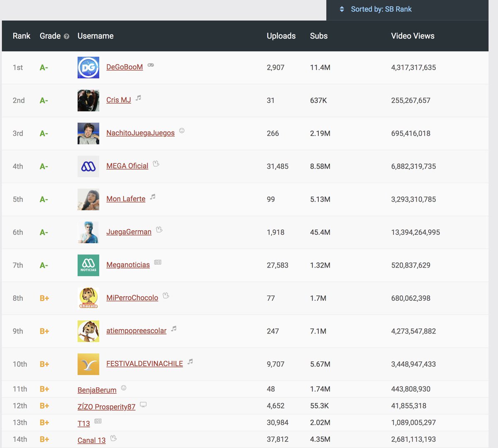Select the 55.3K subs value
Image resolution: width=498 pixels, height=448 pixels.
coord(319,406)
